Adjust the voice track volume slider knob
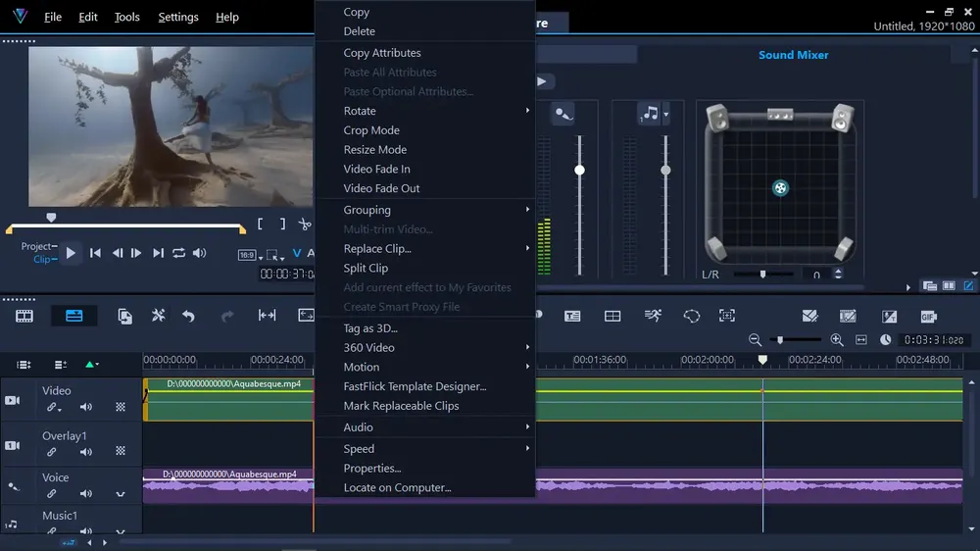The width and height of the screenshot is (980, 551). (579, 171)
